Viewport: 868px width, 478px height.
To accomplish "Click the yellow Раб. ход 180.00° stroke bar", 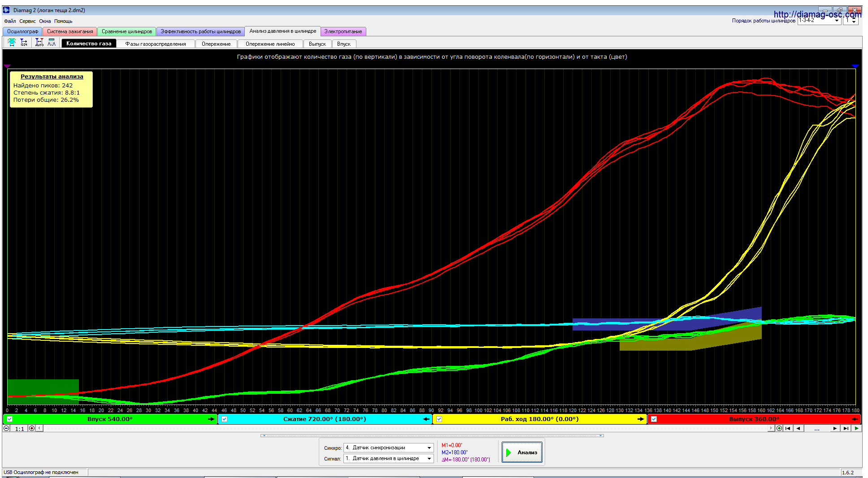I will pyautogui.click(x=540, y=419).
